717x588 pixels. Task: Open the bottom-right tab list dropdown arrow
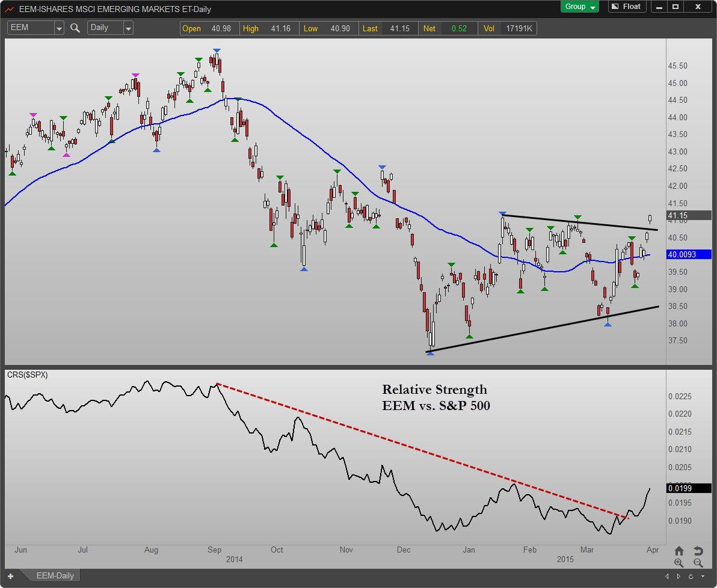click(703, 576)
